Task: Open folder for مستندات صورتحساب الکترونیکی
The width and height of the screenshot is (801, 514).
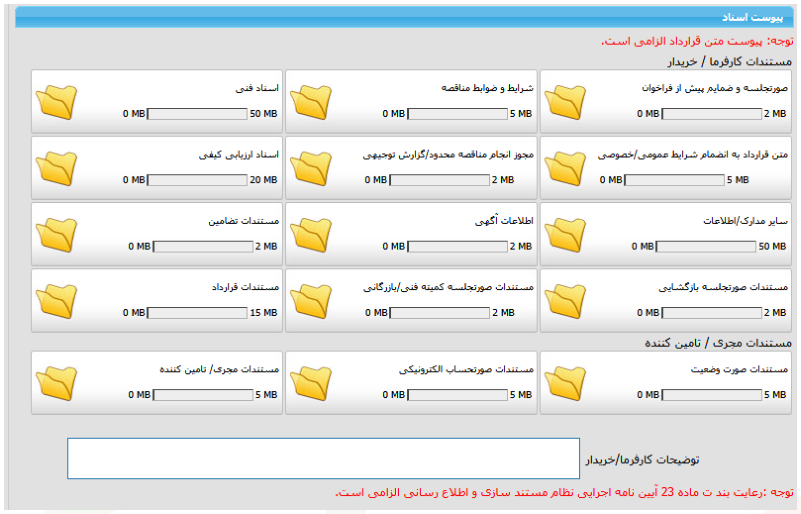Action: pyautogui.click(x=311, y=383)
